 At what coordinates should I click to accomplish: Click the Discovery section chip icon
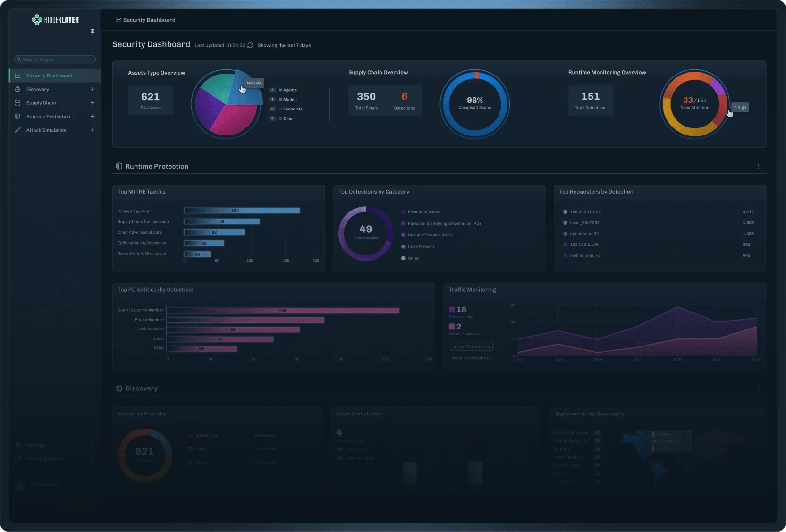click(119, 388)
